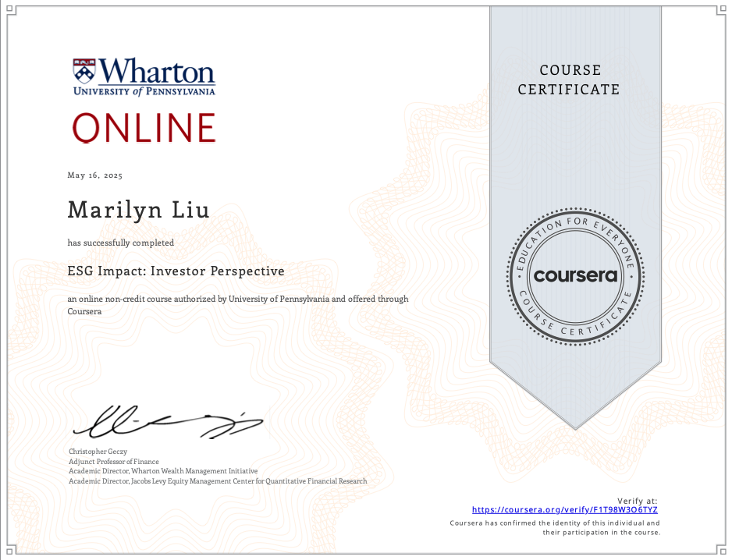Click the "May 16, 2025" date text
The image size is (732, 560).
tap(94, 175)
